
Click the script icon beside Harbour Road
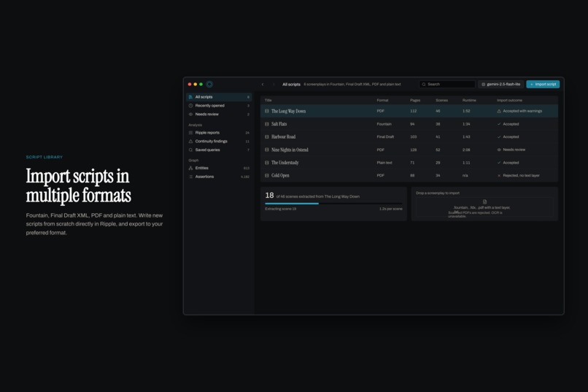coord(267,137)
